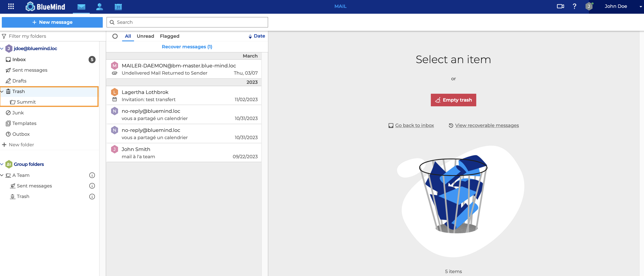Click the MAIL header title
The width and height of the screenshot is (644, 276).
[x=340, y=6]
